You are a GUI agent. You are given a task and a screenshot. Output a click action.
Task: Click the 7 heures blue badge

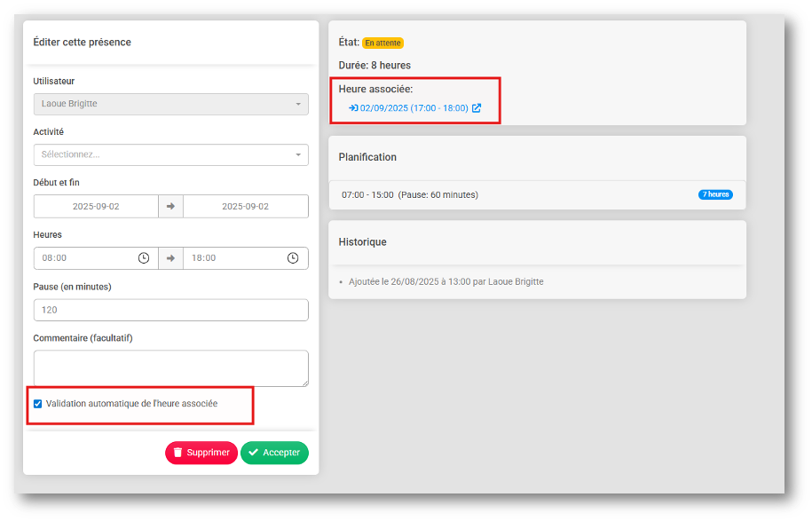coord(715,194)
